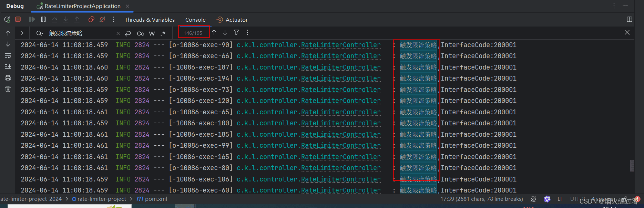Click the Step Over debugger icon
This screenshot has height=208, width=644.
pyautogui.click(x=54, y=20)
